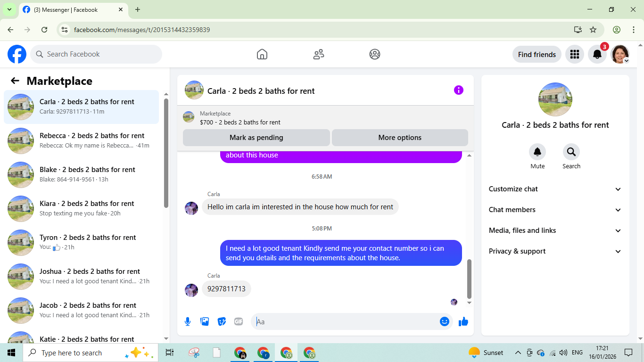
Task: Click the message 9297811713 bubble
Action: click(226, 288)
